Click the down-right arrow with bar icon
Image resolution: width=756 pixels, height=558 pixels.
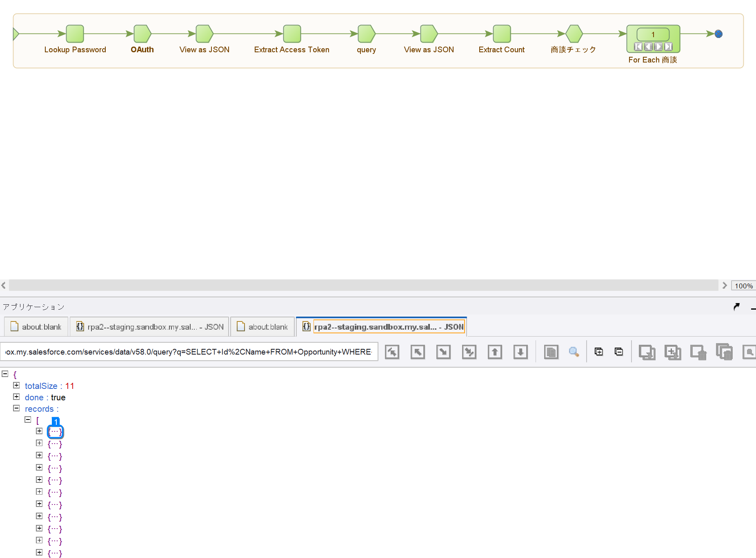pos(469,352)
